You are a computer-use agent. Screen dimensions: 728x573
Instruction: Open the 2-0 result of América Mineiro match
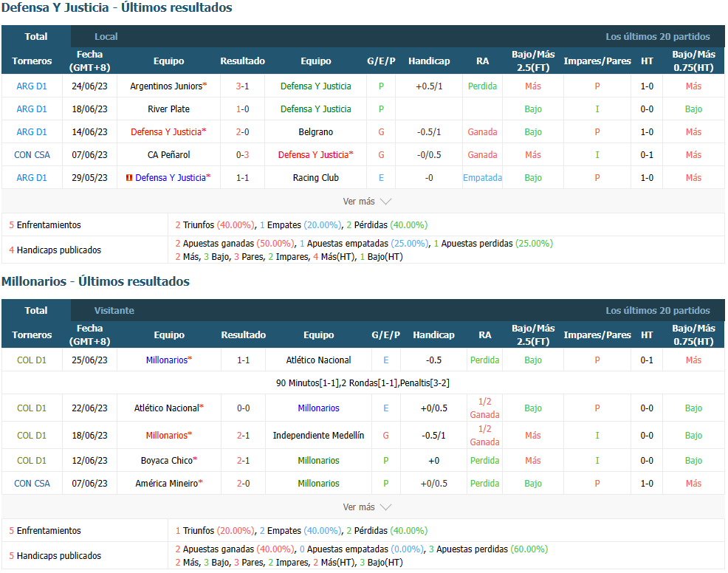pyautogui.click(x=244, y=483)
